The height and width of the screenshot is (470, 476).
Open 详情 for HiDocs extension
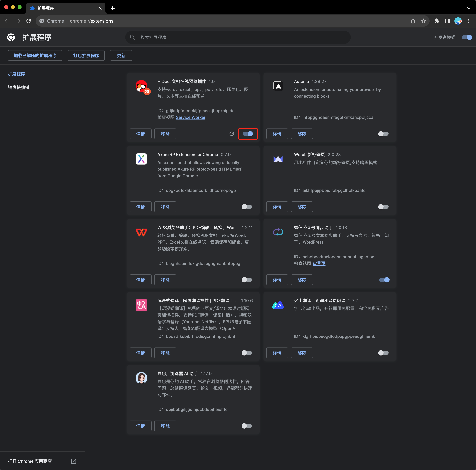pos(140,134)
